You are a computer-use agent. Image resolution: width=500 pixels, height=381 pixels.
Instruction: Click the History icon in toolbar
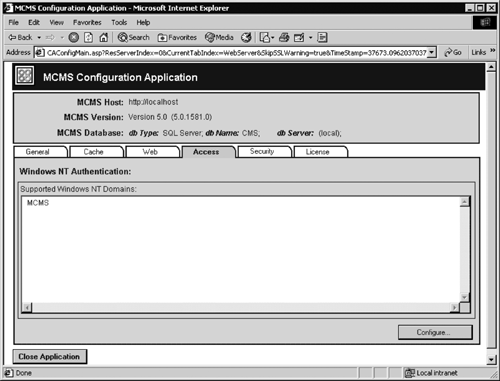pyautogui.click(x=246, y=37)
